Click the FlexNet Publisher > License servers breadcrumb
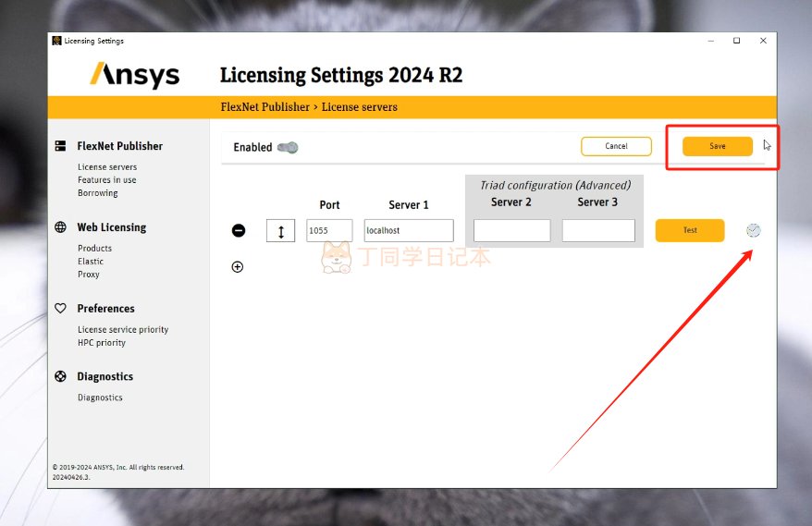Image resolution: width=812 pixels, height=526 pixels. 309,106
